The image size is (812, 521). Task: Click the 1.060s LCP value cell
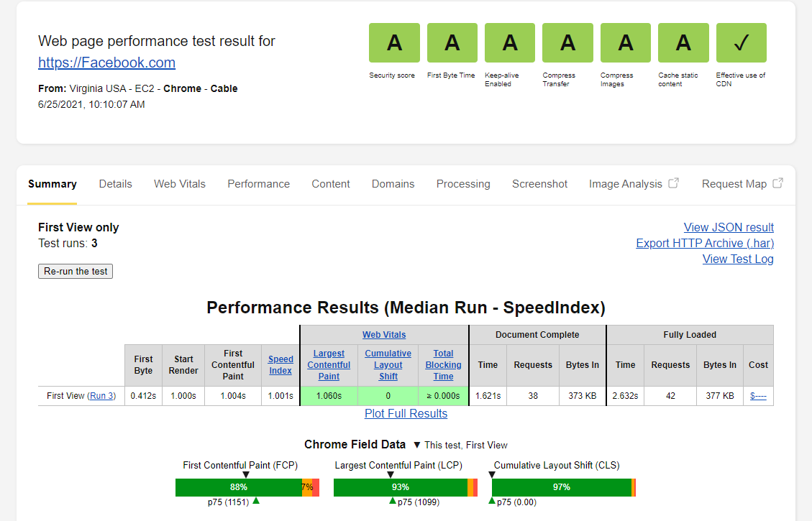329,396
